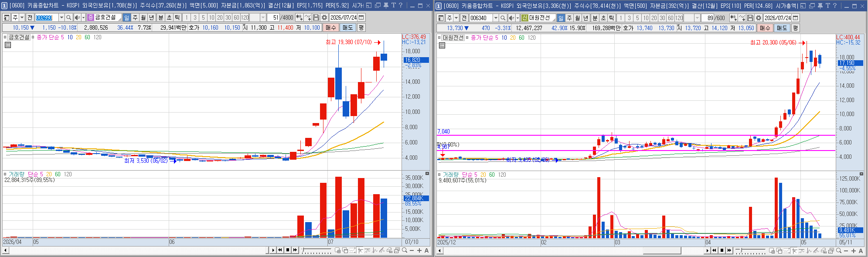Click the pin icon in the left window title bar
This screenshot has width=868, height=257.
click(385, 5)
